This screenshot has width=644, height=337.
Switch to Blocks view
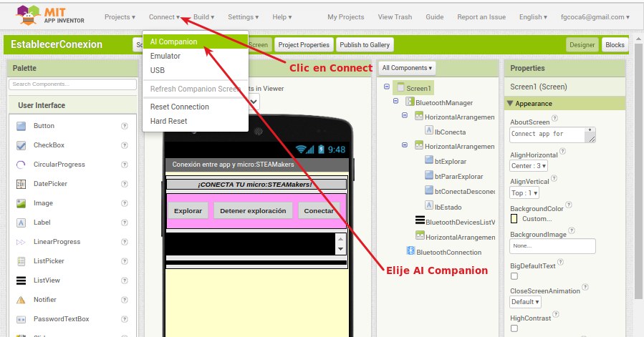coord(615,45)
